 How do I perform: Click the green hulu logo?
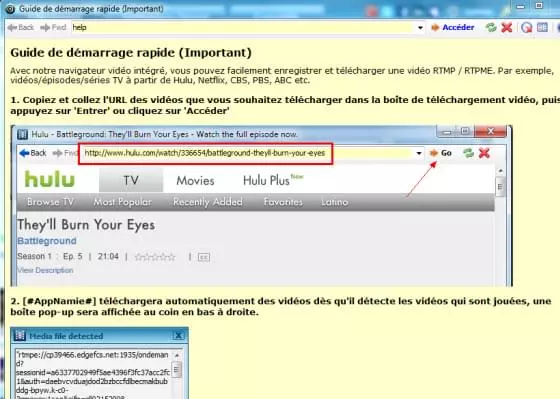[50, 179]
